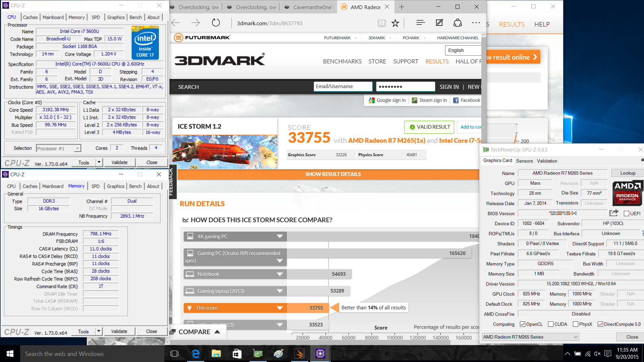
Task: Switch to Mainboard tab in top CPU-Z
Action: point(53,17)
